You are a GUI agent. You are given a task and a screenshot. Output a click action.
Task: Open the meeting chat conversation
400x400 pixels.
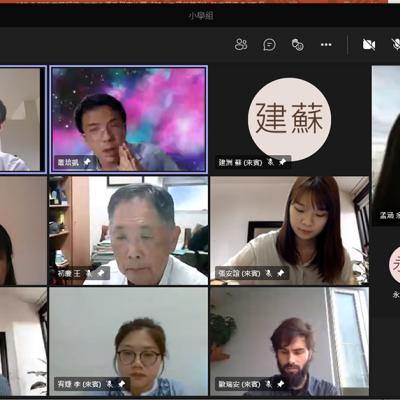point(269,44)
